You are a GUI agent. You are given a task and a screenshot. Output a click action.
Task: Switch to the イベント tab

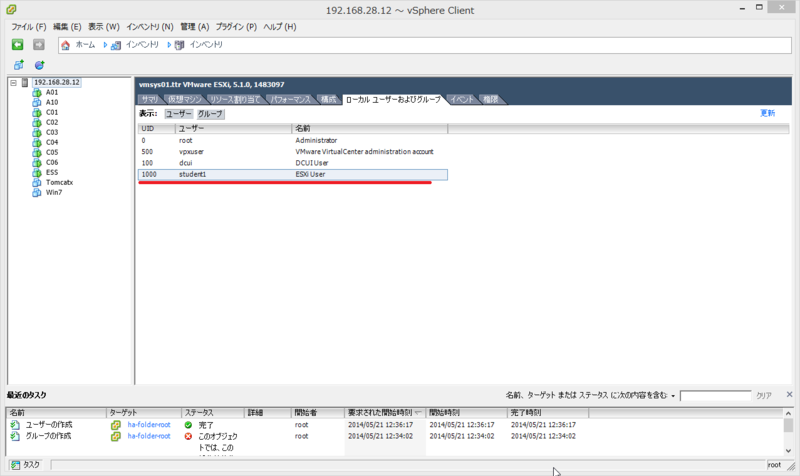(462, 99)
